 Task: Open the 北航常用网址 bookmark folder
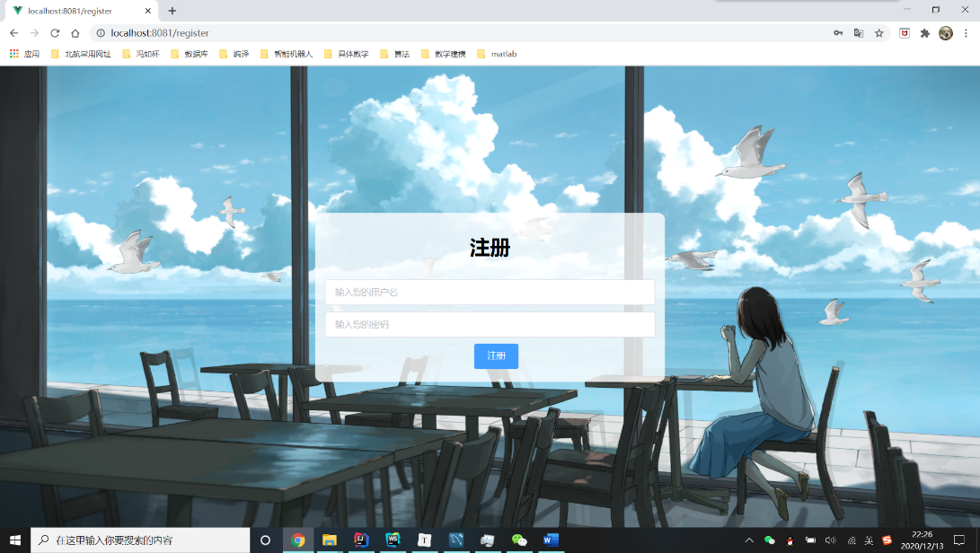coord(81,55)
